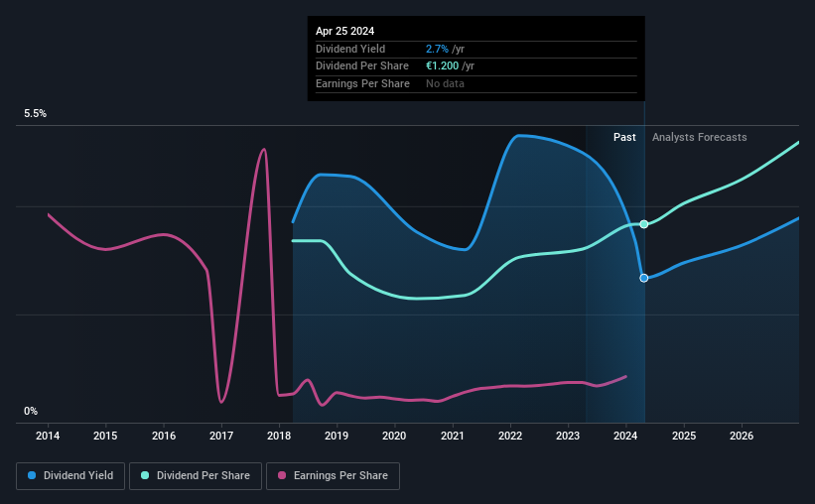
Task: Click the 2014 x-axis label
Action: point(48,436)
